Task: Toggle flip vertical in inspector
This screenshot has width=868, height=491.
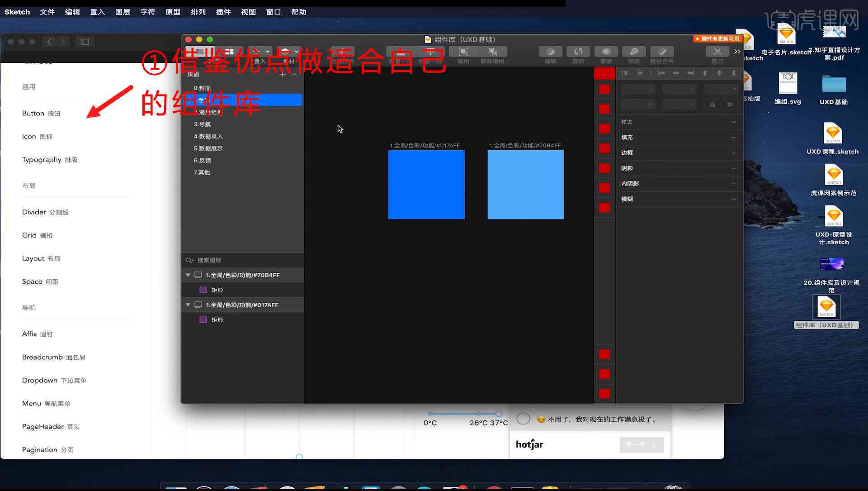Action: [x=730, y=105]
